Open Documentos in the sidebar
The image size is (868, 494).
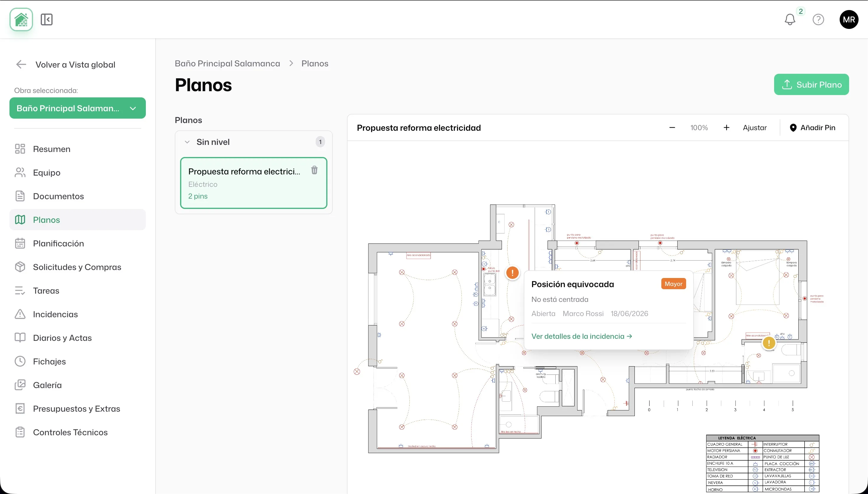[77, 196]
